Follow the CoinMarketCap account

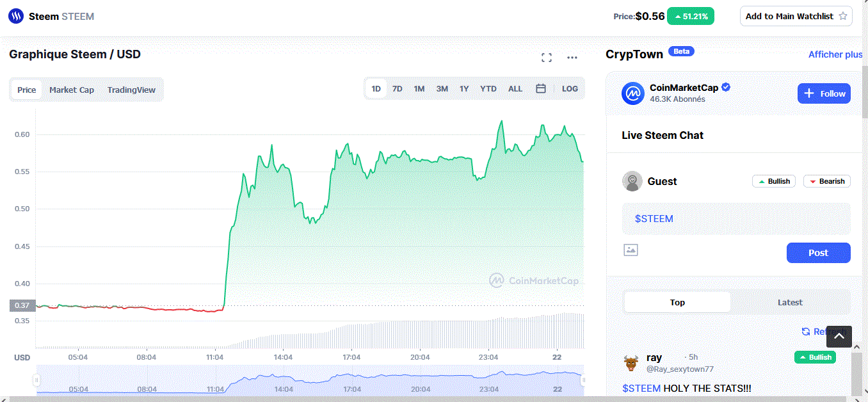(824, 93)
